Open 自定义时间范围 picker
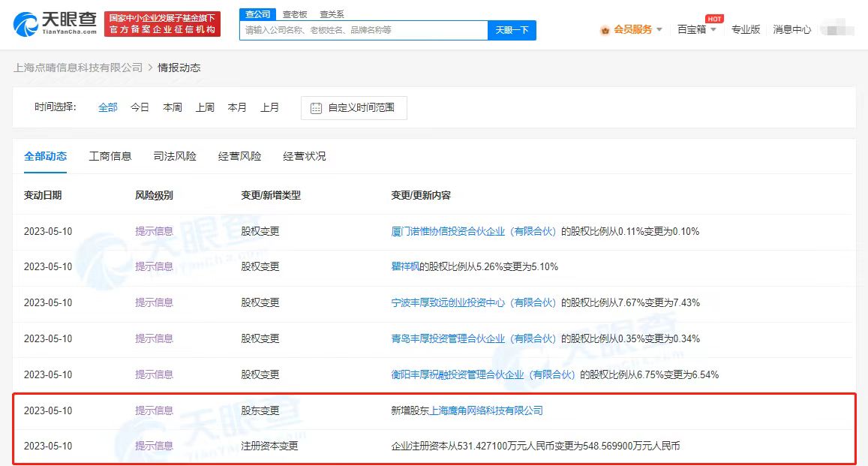Image resolution: width=868 pixels, height=466 pixels. (x=354, y=108)
